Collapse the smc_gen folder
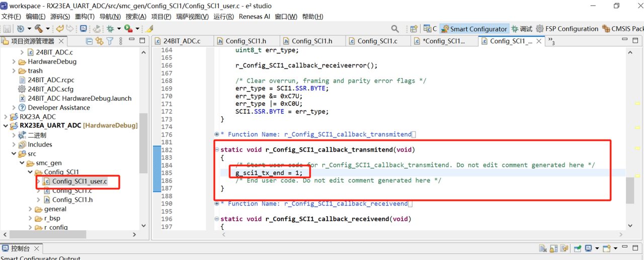The width and height of the screenshot is (644, 260). click(x=22, y=163)
